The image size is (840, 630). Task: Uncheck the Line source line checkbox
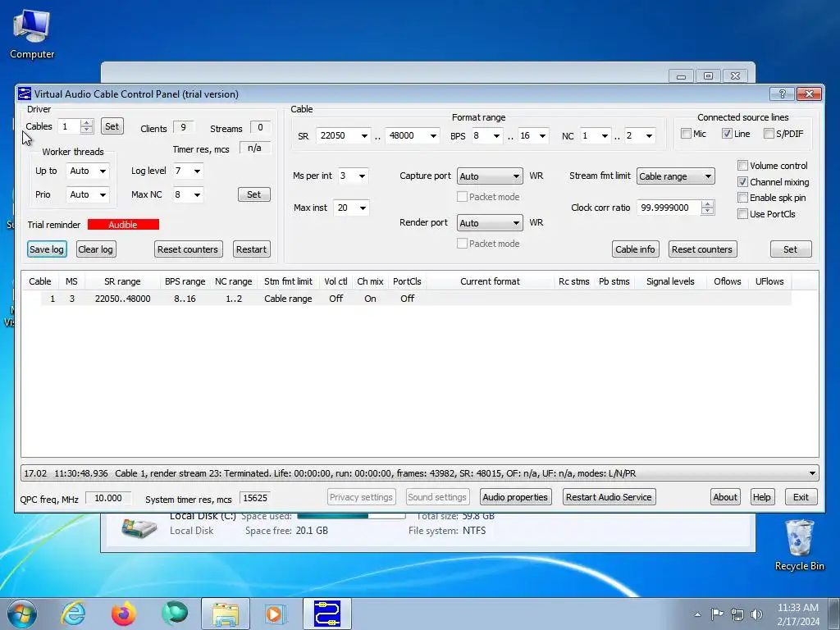(727, 134)
